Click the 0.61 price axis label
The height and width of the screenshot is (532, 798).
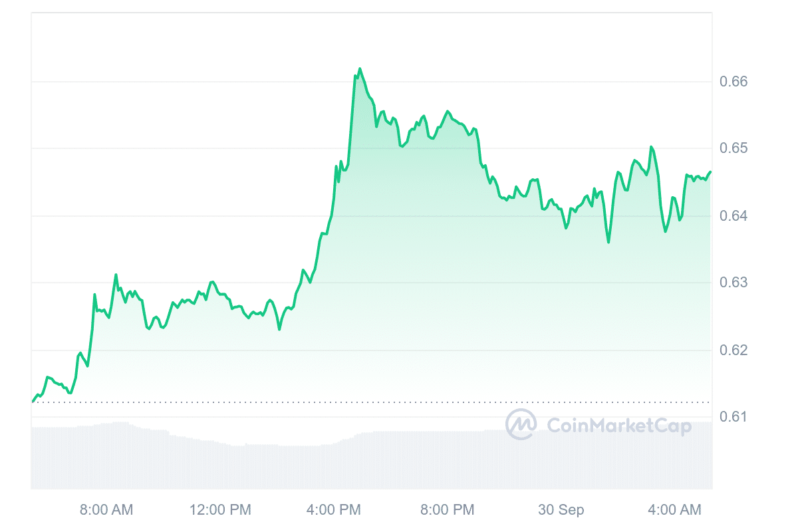pyautogui.click(x=734, y=417)
